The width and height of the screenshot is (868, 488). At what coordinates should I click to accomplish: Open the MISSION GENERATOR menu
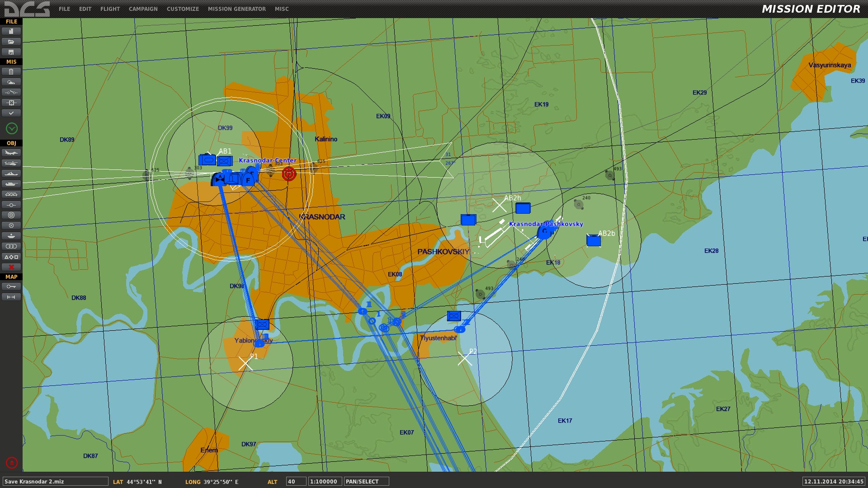(x=236, y=9)
